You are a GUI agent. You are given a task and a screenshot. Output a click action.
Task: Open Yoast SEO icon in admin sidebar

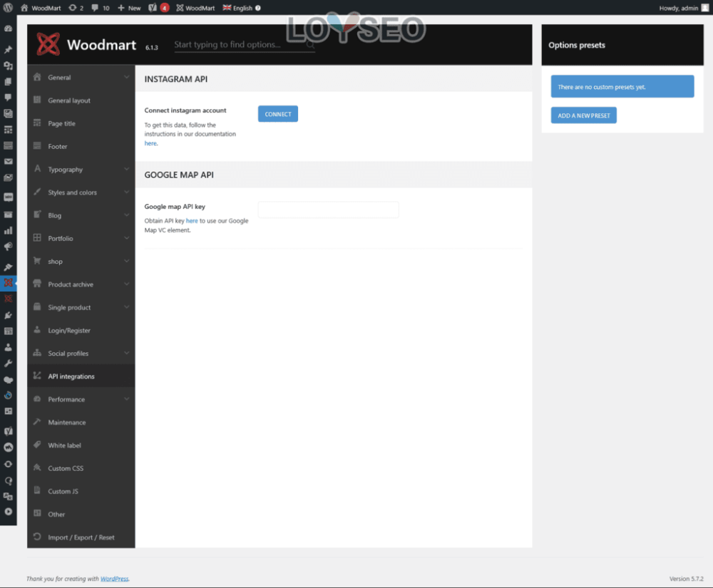tap(8, 430)
